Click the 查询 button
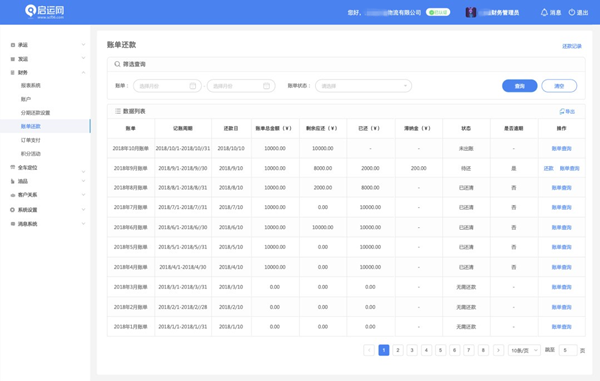This screenshot has width=600, height=381. [520, 86]
